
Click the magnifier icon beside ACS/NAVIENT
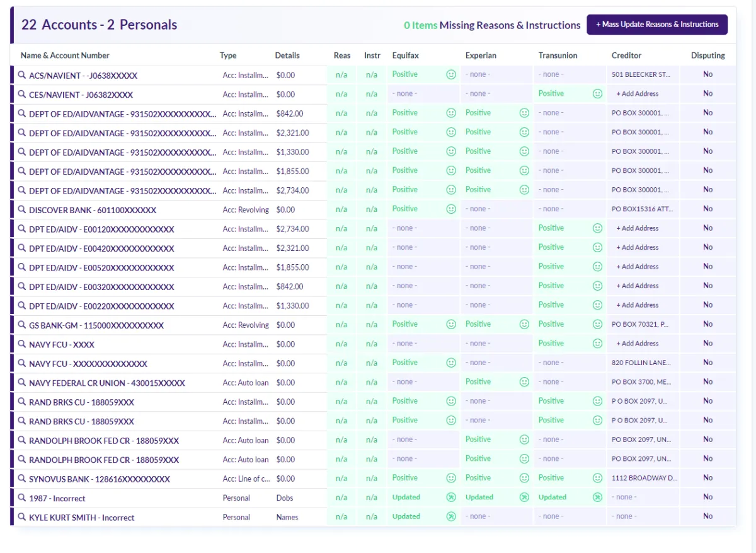tap(21, 75)
